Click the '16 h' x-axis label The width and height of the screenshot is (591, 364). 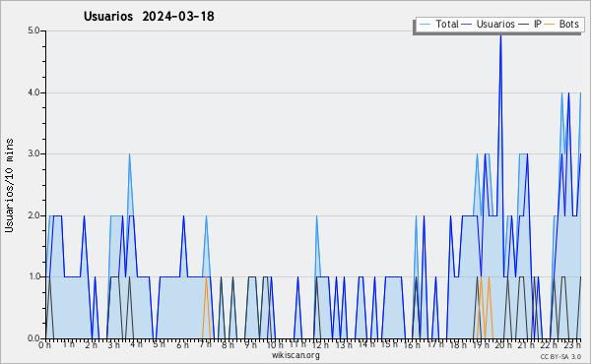click(x=412, y=344)
